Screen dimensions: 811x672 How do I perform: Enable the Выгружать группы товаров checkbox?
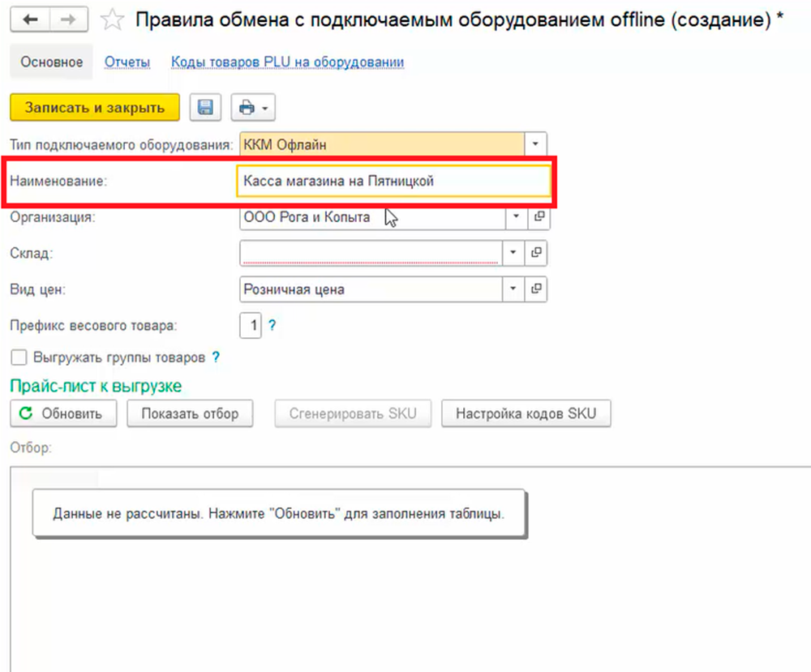coord(18,357)
